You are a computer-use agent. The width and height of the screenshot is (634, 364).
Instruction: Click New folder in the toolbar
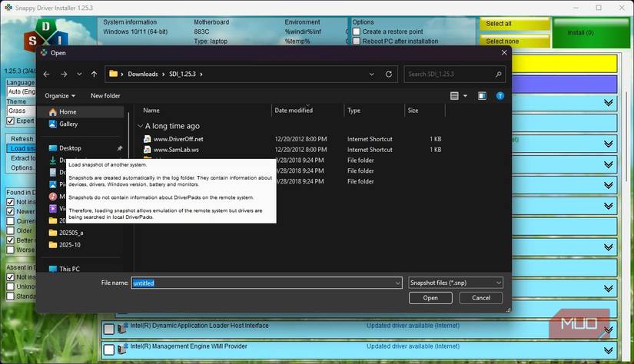click(x=105, y=96)
